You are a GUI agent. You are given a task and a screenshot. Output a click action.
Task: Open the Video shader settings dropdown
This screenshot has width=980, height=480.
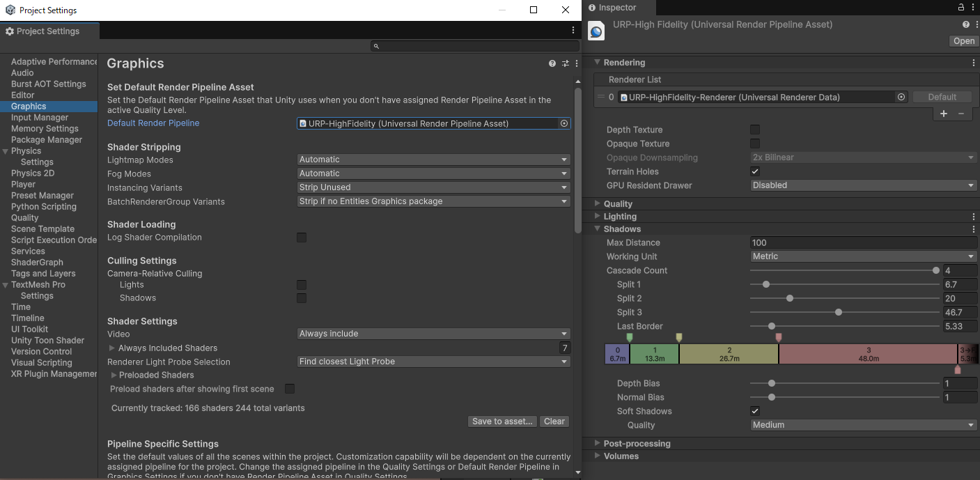[434, 334]
